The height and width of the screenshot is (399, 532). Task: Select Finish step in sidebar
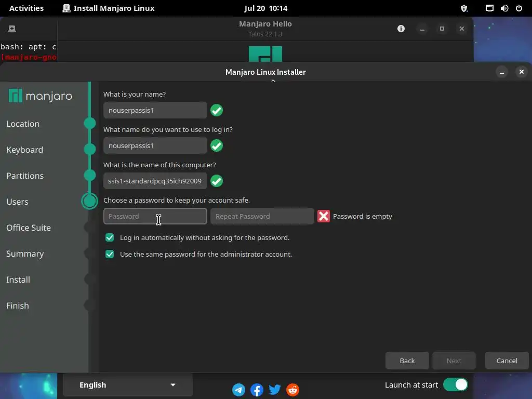tap(18, 305)
